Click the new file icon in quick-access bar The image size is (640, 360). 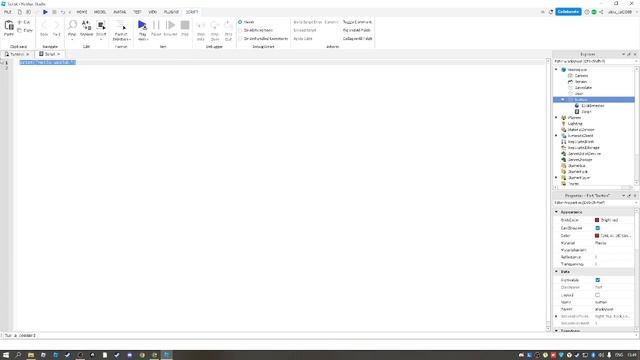click(19, 12)
